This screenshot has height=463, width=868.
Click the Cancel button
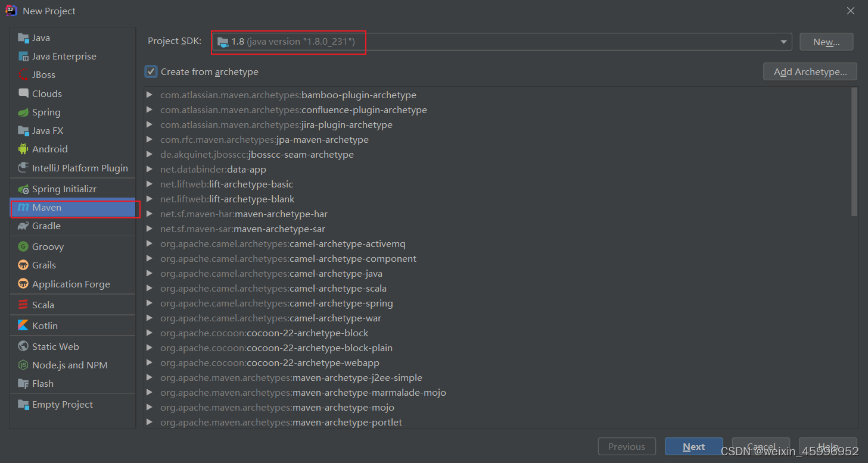(x=761, y=446)
